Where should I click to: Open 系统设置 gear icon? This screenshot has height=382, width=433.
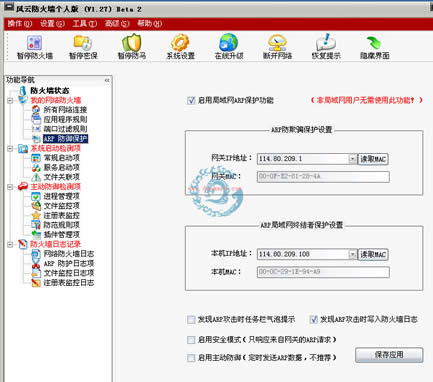point(180,43)
